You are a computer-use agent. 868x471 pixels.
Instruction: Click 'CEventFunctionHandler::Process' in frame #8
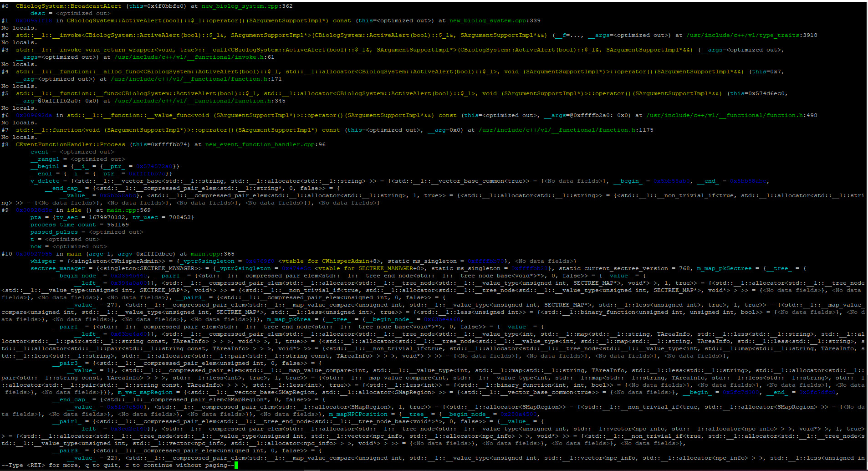[71, 144]
